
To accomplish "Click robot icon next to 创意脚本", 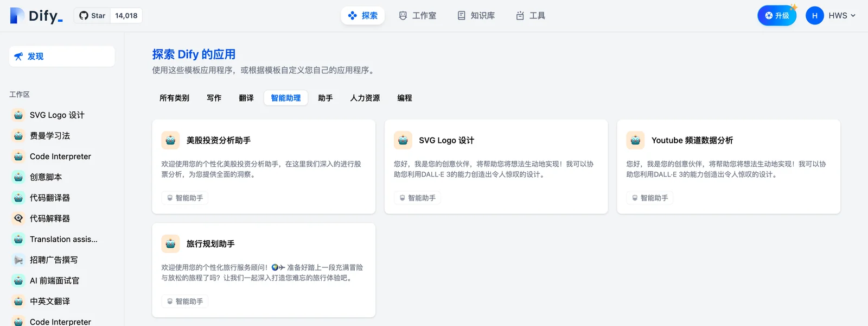I will 18,177.
